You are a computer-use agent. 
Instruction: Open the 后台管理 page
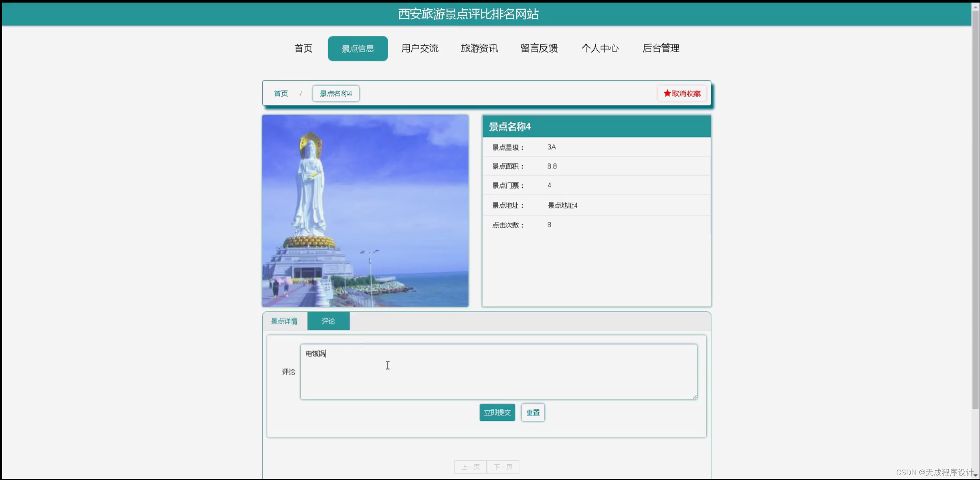661,48
